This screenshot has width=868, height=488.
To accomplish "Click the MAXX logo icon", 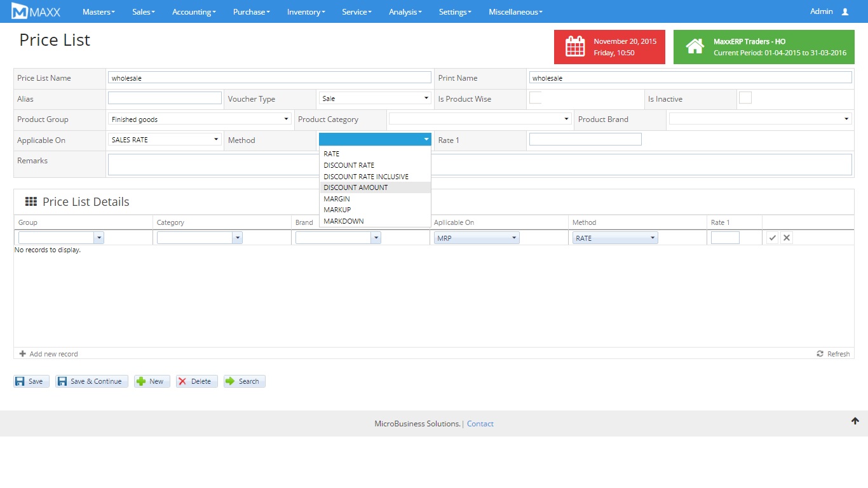I will [x=20, y=11].
